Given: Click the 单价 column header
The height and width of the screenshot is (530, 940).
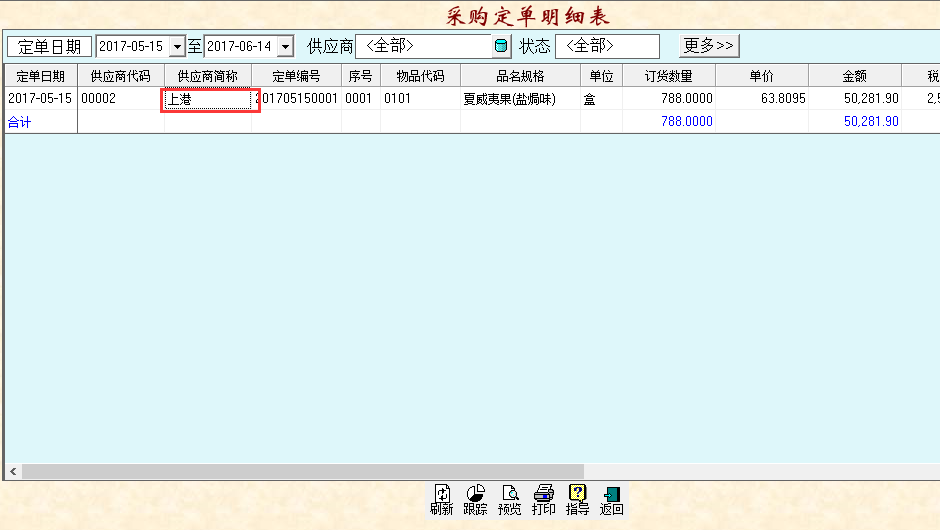Looking at the screenshot, I should tap(762, 76).
